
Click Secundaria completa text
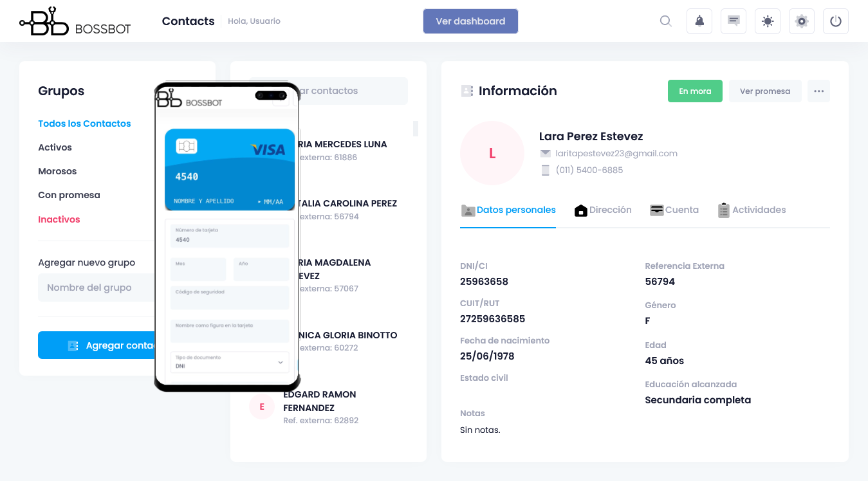[697, 399]
